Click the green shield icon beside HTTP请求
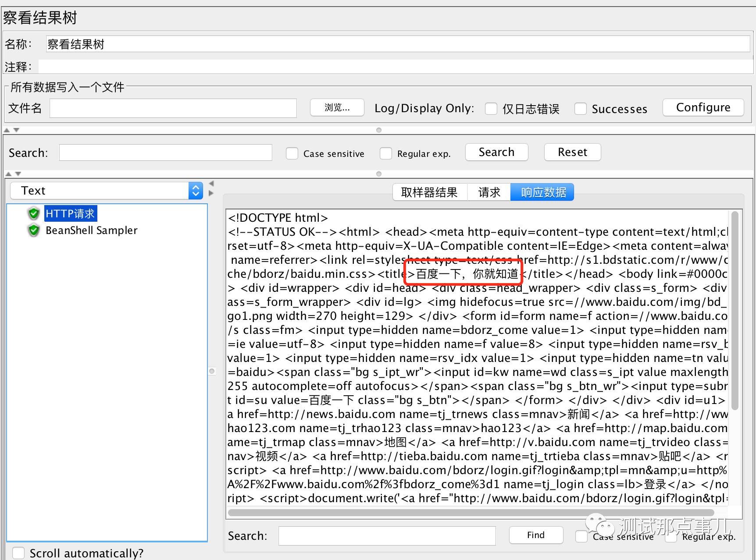Screen dimensions: 756x560 tap(34, 213)
